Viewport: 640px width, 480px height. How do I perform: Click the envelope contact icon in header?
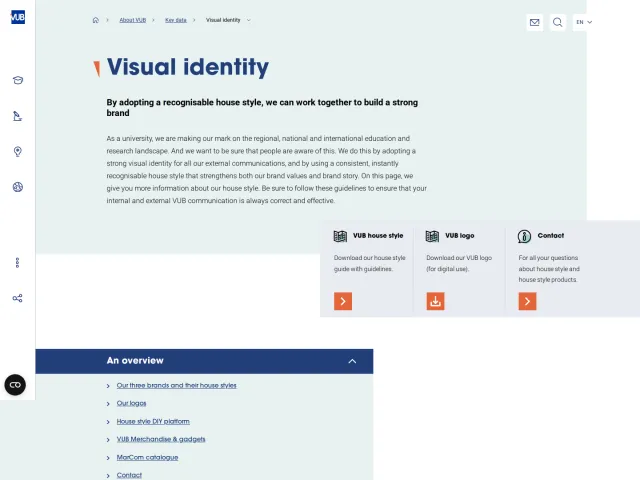tap(534, 22)
